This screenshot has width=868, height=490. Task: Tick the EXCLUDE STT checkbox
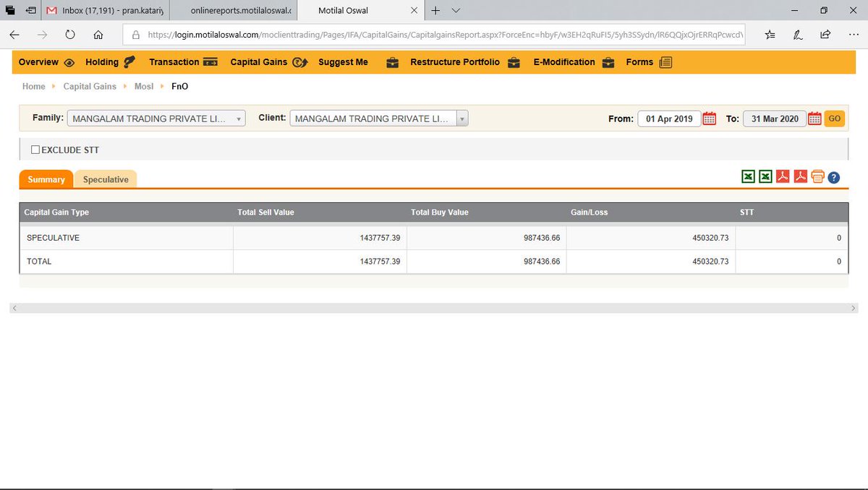pos(35,150)
